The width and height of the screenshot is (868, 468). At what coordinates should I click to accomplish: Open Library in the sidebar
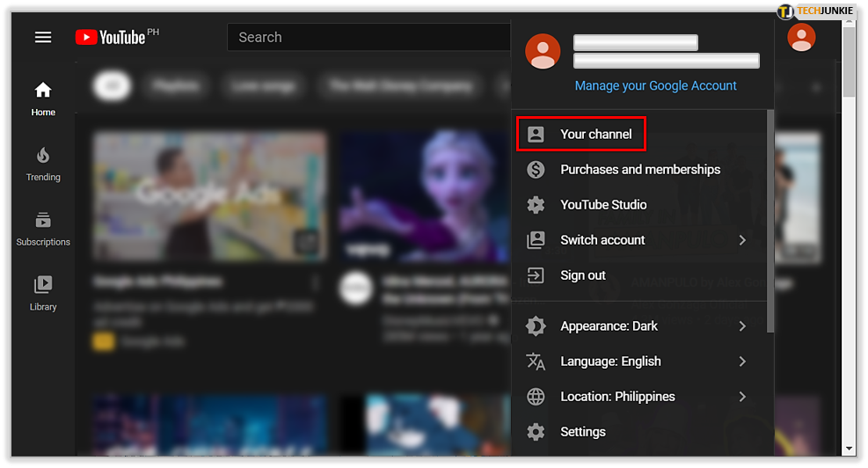[x=43, y=294]
